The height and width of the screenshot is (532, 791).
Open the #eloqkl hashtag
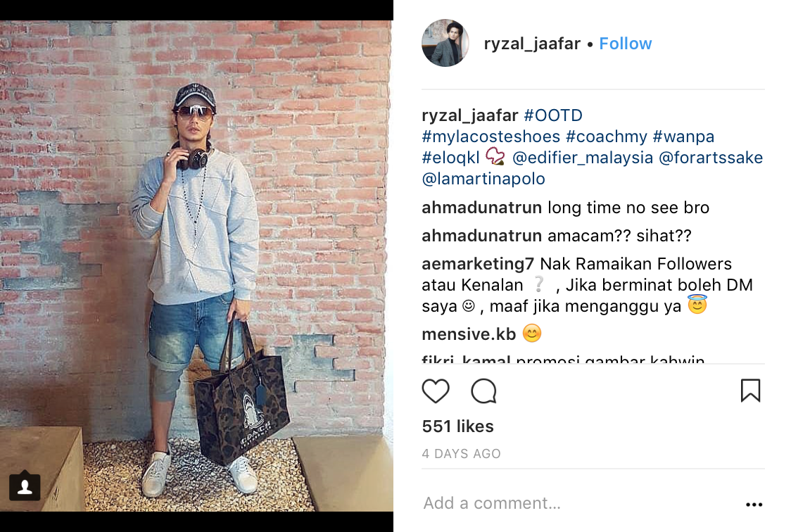450,158
